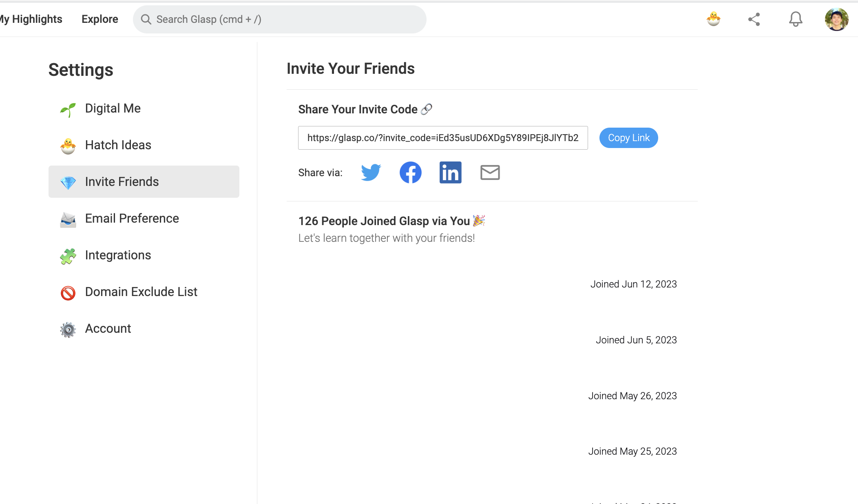Share invite via Twitter icon
The width and height of the screenshot is (858, 504).
pos(371,172)
